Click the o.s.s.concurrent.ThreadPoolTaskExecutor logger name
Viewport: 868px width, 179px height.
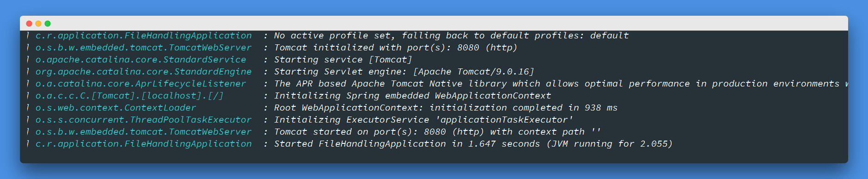(x=144, y=120)
